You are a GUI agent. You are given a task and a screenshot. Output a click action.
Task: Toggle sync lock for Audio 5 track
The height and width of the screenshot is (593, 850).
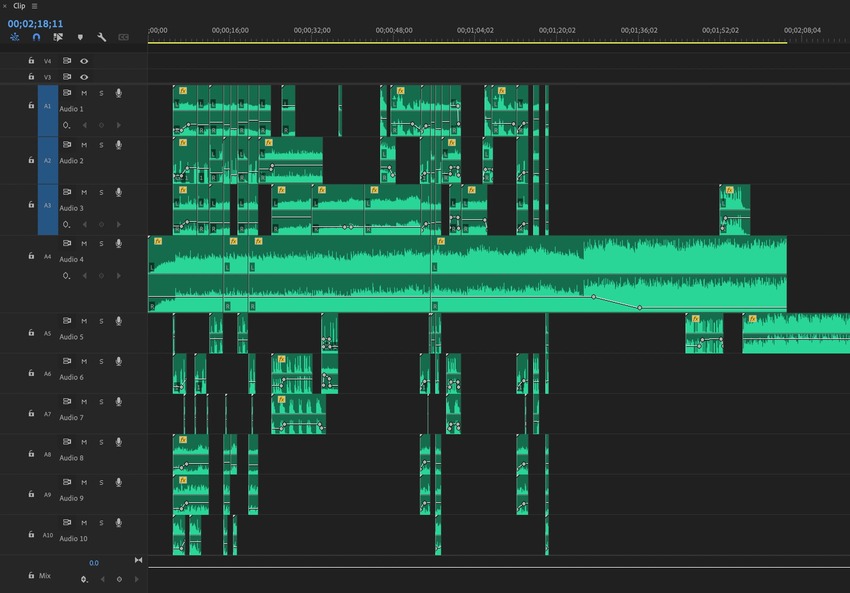(x=67, y=321)
